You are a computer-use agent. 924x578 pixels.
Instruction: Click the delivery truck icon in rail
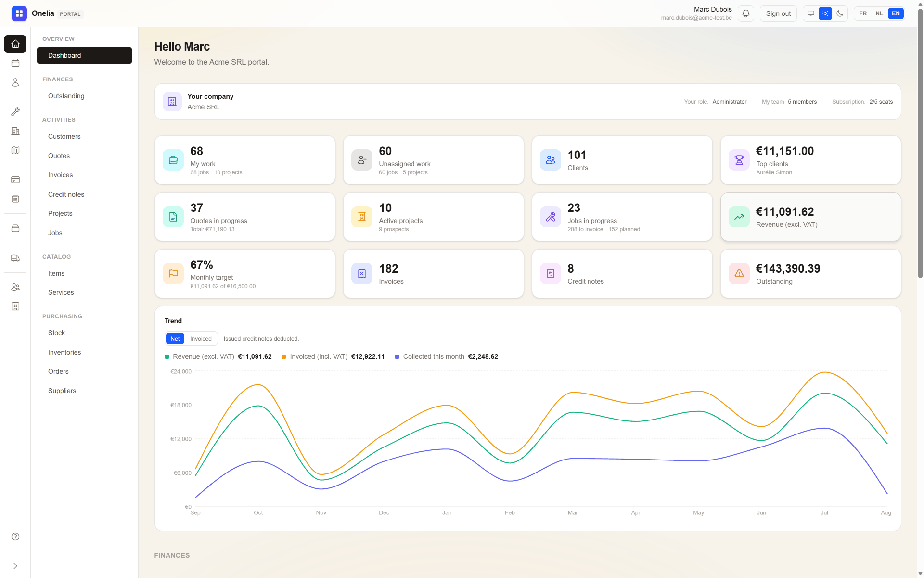[x=15, y=258]
